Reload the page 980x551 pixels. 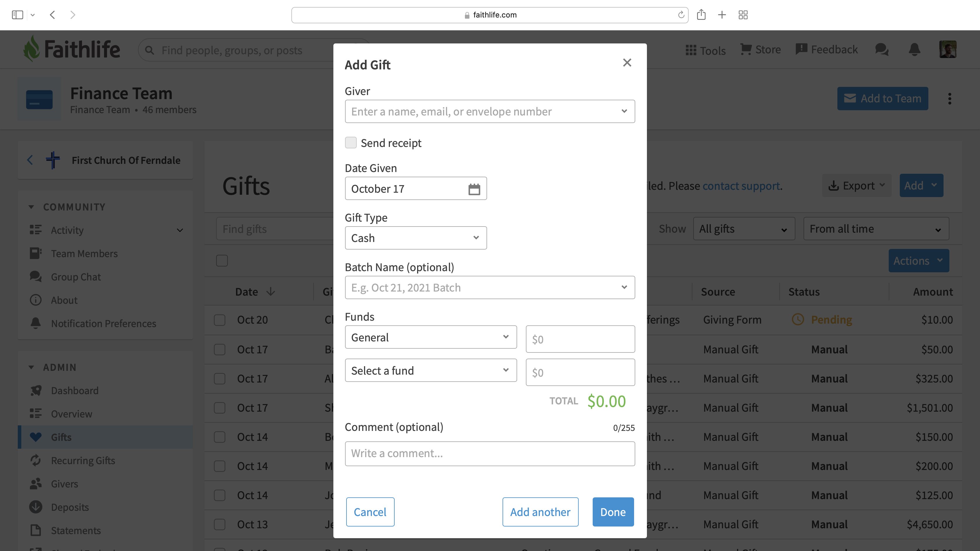click(681, 15)
